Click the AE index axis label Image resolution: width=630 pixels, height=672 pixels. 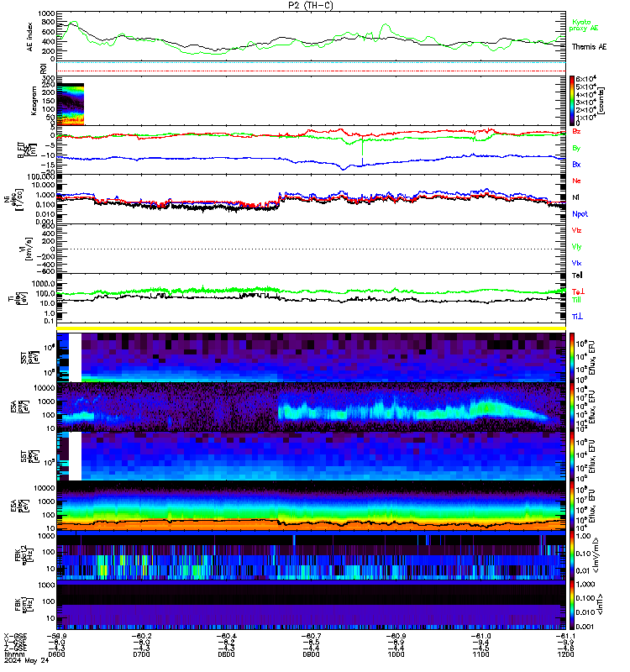(x=29, y=37)
